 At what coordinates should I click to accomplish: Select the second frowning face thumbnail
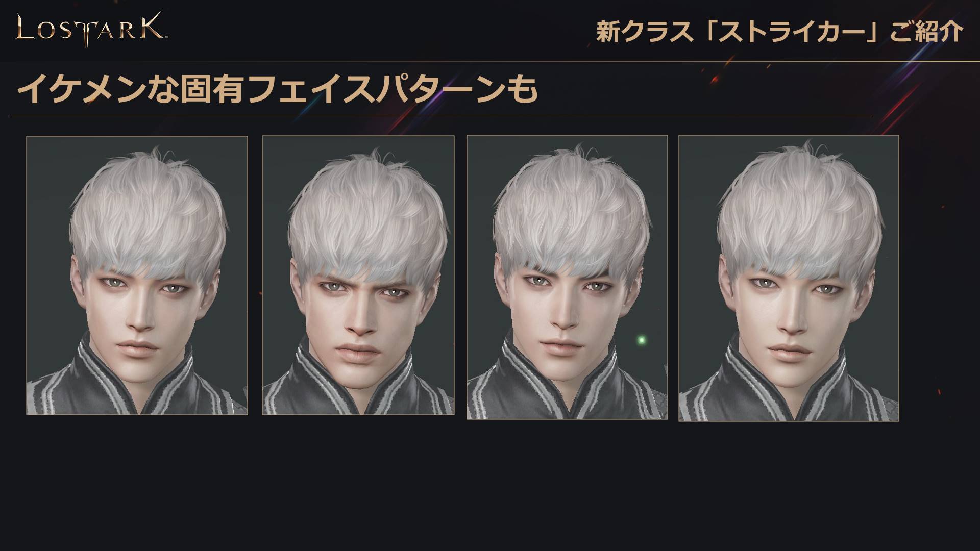click(x=358, y=275)
